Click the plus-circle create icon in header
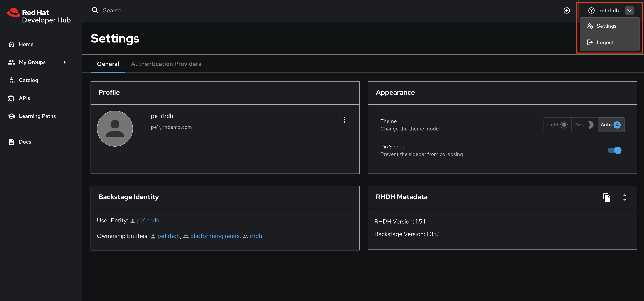 [x=567, y=10]
